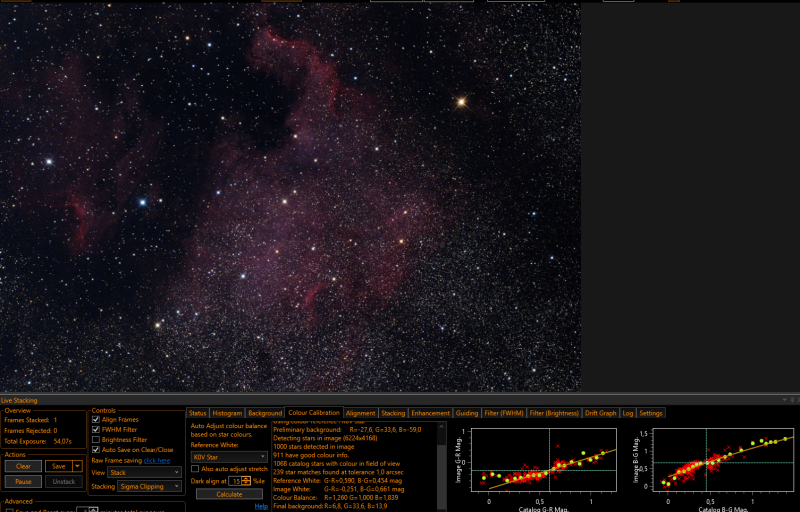Select the 'Reference White: G-R=0,590' log line
This screenshot has height=512, width=800.
337,481
